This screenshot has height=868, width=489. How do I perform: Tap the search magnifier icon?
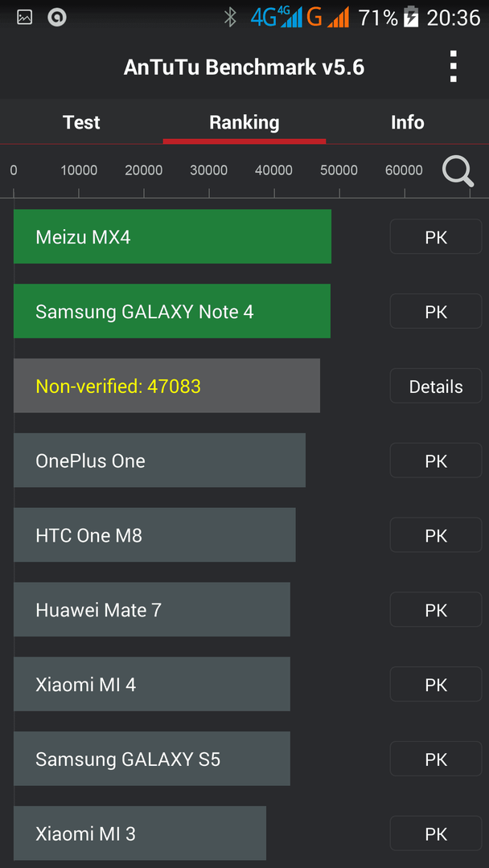tap(458, 172)
